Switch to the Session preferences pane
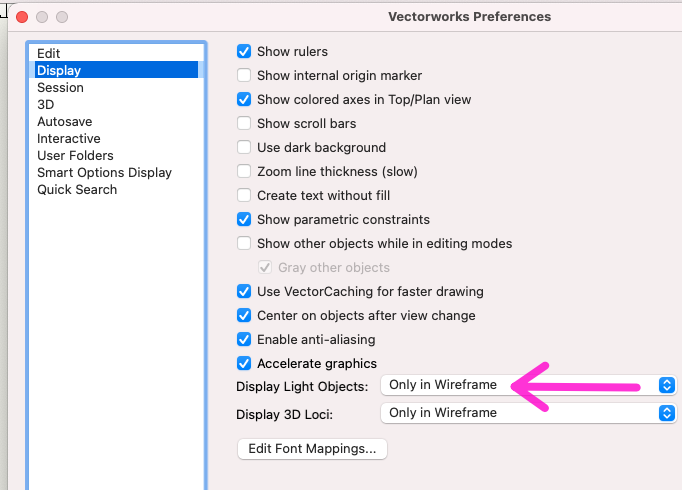 point(60,87)
